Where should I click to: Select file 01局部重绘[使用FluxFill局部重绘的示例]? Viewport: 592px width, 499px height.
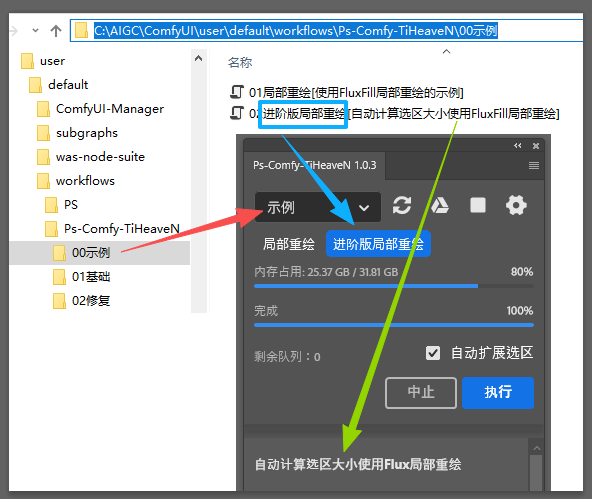coord(356,92)
